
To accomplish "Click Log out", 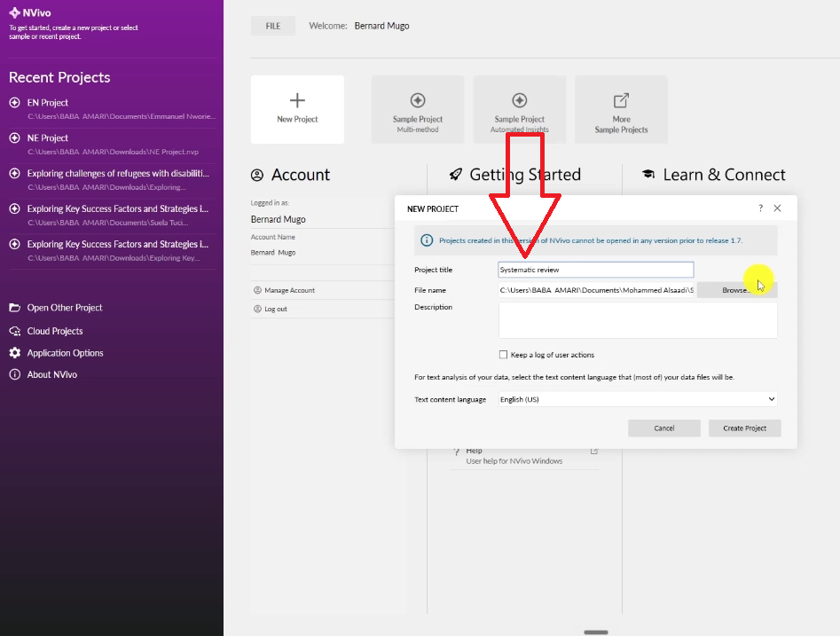I will pos(275,309).
